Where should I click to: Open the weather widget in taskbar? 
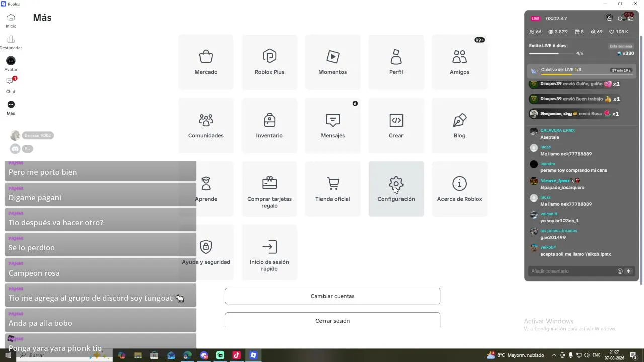[515, 355]
